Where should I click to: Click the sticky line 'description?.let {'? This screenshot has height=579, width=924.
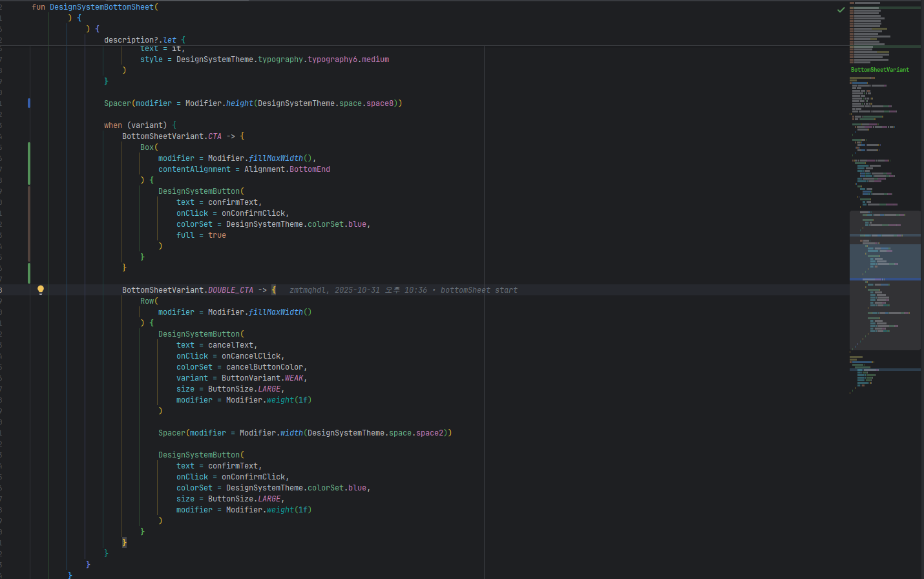145,40
